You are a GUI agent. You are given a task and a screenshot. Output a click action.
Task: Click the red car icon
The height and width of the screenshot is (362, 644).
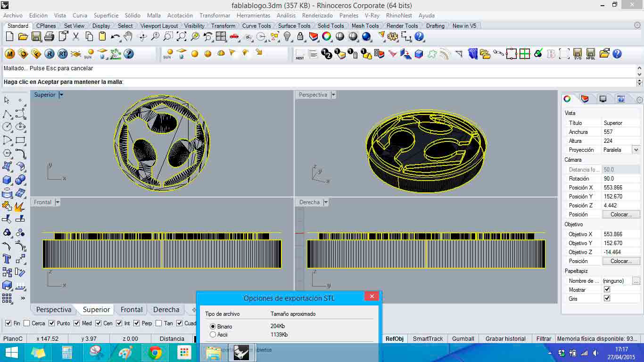(x=234, y=37)
